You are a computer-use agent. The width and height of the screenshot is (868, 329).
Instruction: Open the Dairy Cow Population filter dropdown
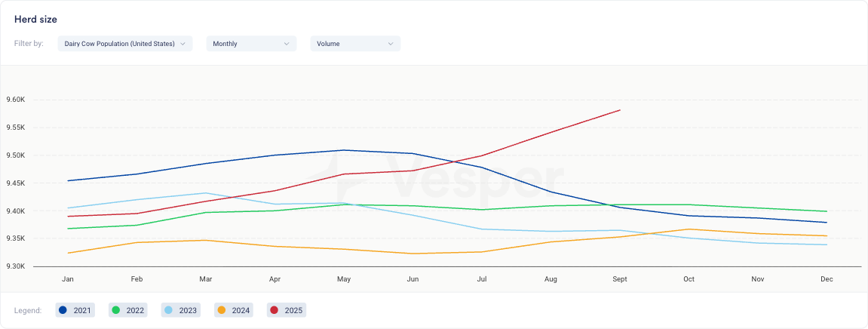coord(124,44)
